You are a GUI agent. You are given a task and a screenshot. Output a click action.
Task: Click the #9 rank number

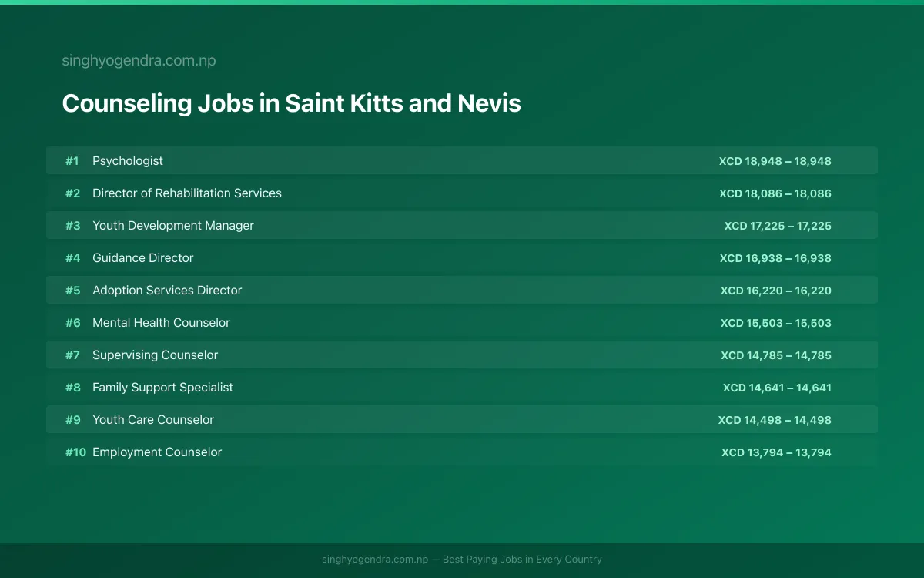[x=72, y=420]
